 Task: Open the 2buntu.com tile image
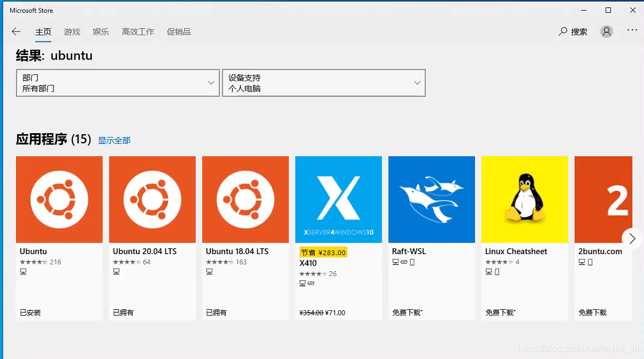click(x=603, y=200)
